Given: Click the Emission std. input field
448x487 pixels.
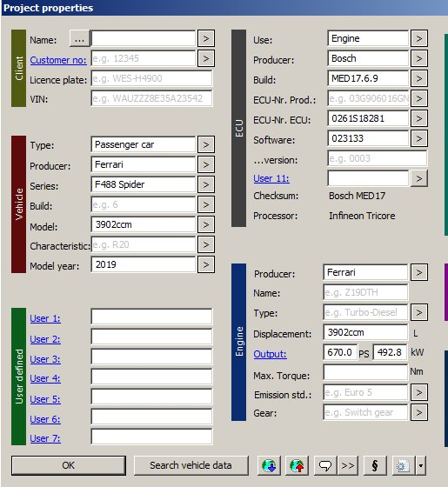Looking at the screenshot, I should (x=365, y=392).
